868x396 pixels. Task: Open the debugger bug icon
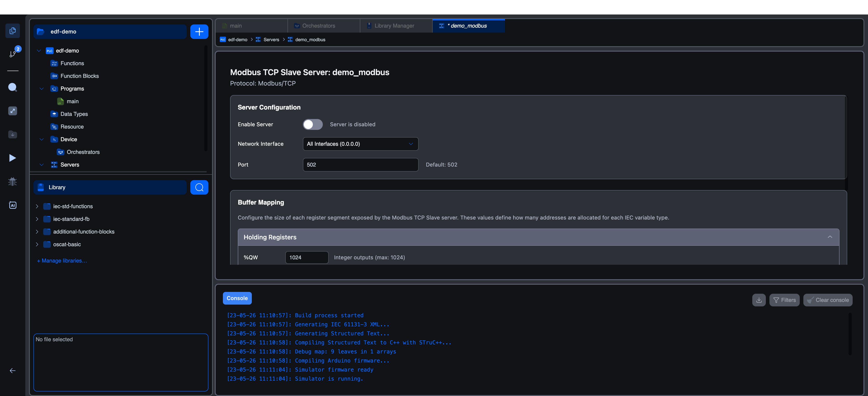coord(12,181)
